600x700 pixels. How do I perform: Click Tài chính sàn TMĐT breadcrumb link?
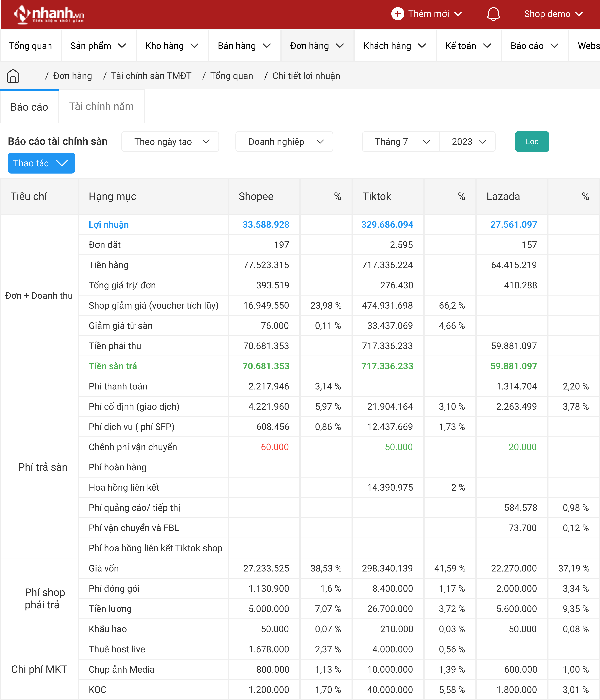coord(151,76)
